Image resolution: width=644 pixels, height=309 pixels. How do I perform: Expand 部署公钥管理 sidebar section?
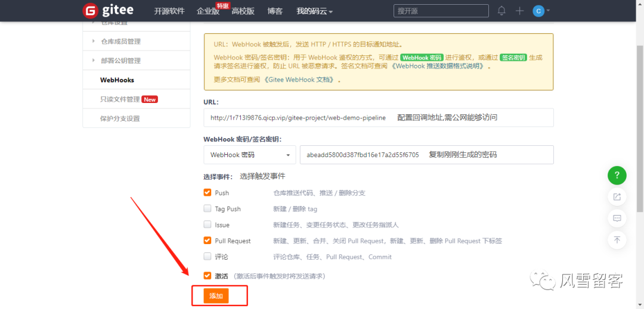pos(137,61)
